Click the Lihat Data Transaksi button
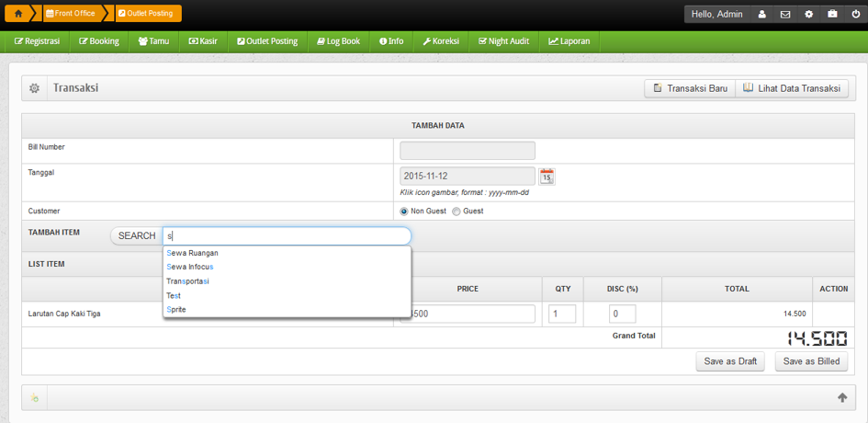 [791, 88]
